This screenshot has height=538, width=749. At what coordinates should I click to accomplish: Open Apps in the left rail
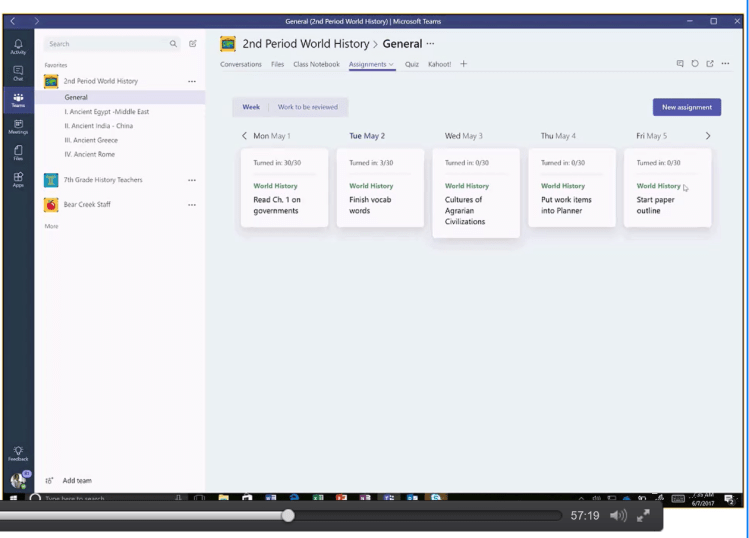coord(18,178)
